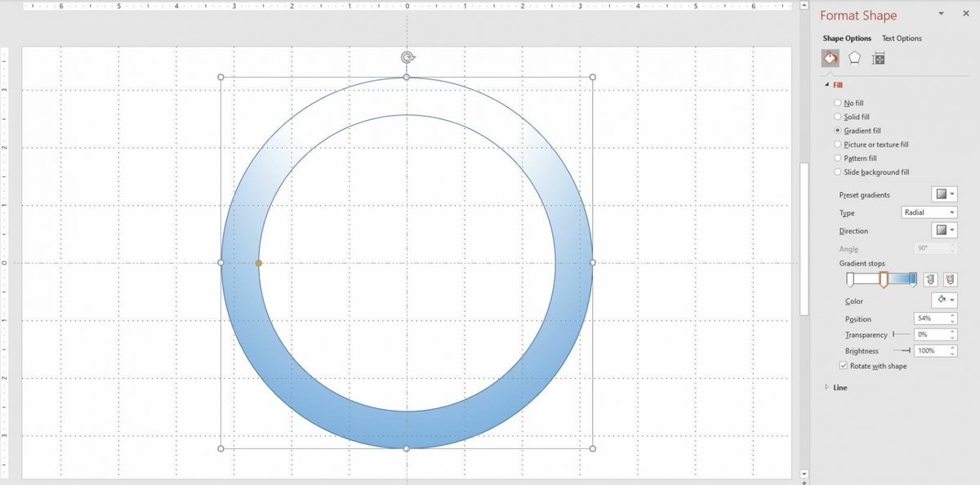980x485 pixels.
Task: Open the Size & Properties icon
Action: point(878,58)
